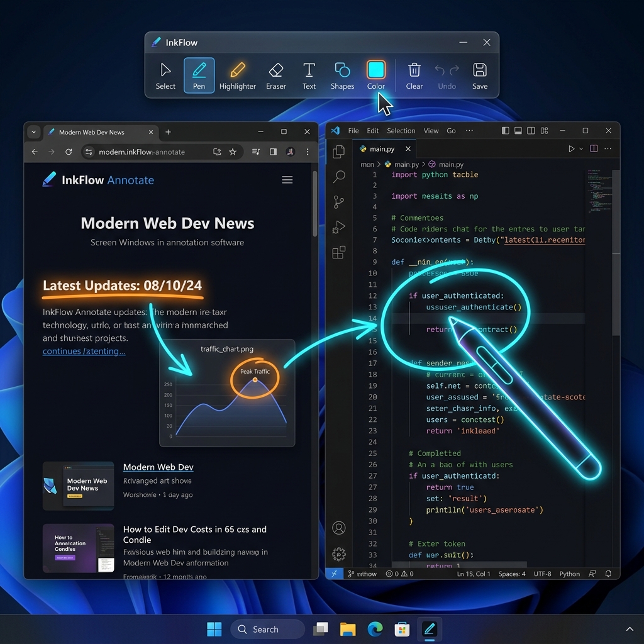Open VS Code Explorer in activity bar
Image resolution: width=644 pixels, height=644 pixels.
(x=339, y=152)
